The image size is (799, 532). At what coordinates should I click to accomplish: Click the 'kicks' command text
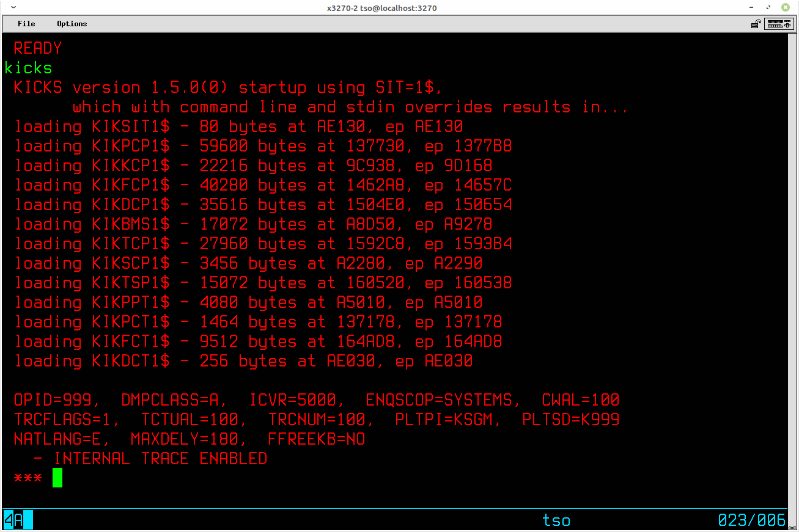(x=28, y=68)
